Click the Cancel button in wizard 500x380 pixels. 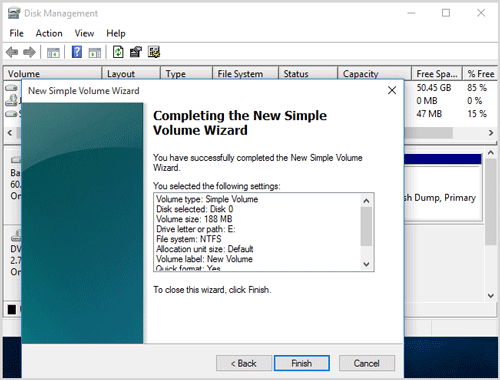(367, 363)
